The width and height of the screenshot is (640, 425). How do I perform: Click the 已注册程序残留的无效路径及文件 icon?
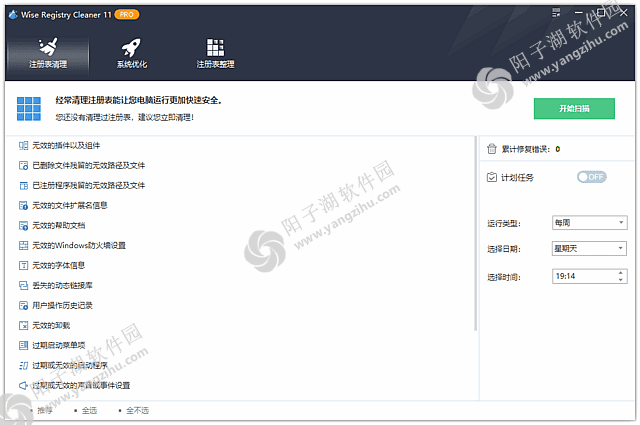[24, 186]
